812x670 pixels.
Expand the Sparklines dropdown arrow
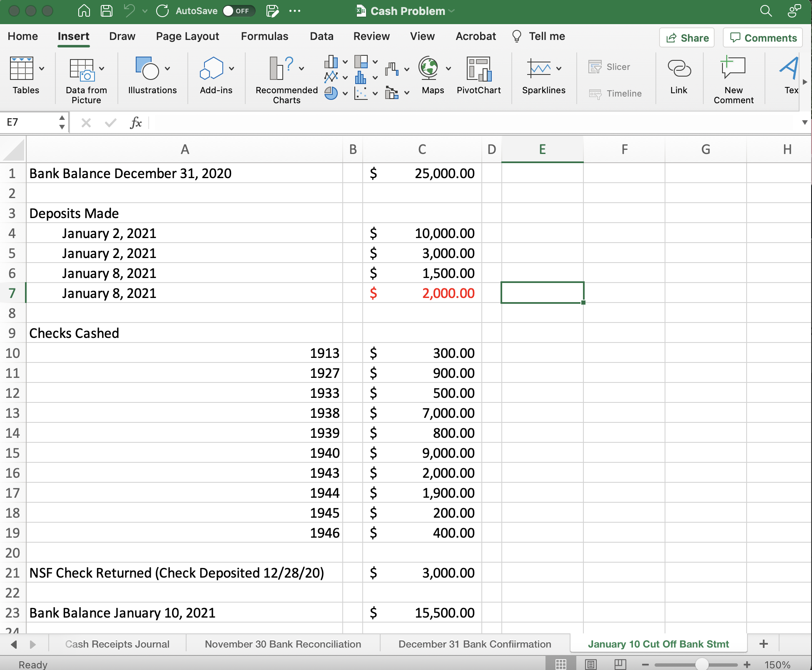[x=559, y=69]
